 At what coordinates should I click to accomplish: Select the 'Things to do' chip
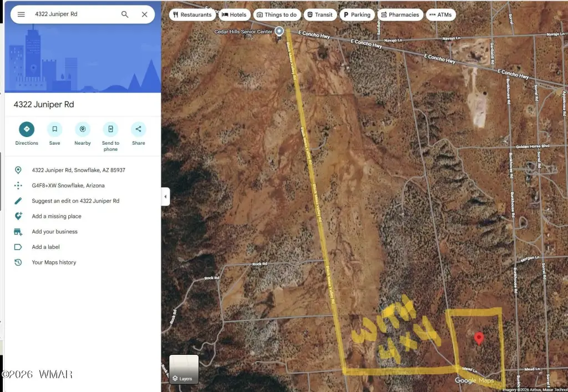click(x=277, y=15)
